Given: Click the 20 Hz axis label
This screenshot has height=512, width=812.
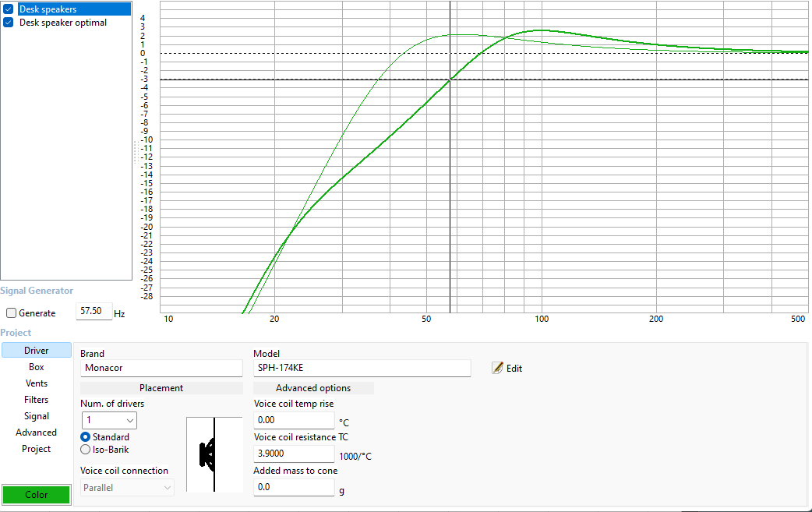Looking at the screenshot, I should click(x=274, y=319).
